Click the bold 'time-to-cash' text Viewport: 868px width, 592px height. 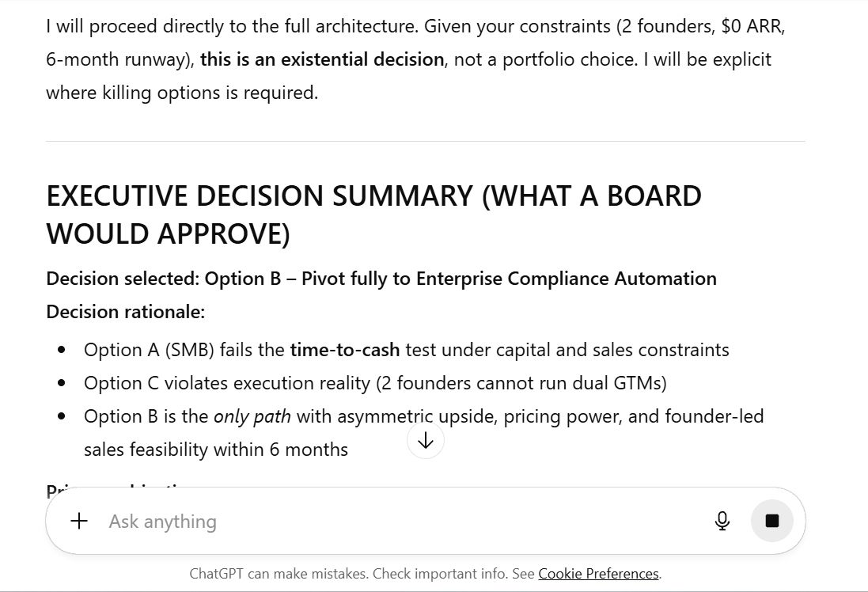[344, 350]
